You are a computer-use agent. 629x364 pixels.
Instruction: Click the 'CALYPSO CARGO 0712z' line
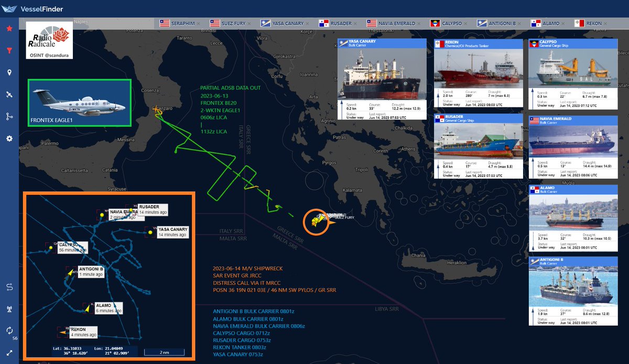coord(241,333)
